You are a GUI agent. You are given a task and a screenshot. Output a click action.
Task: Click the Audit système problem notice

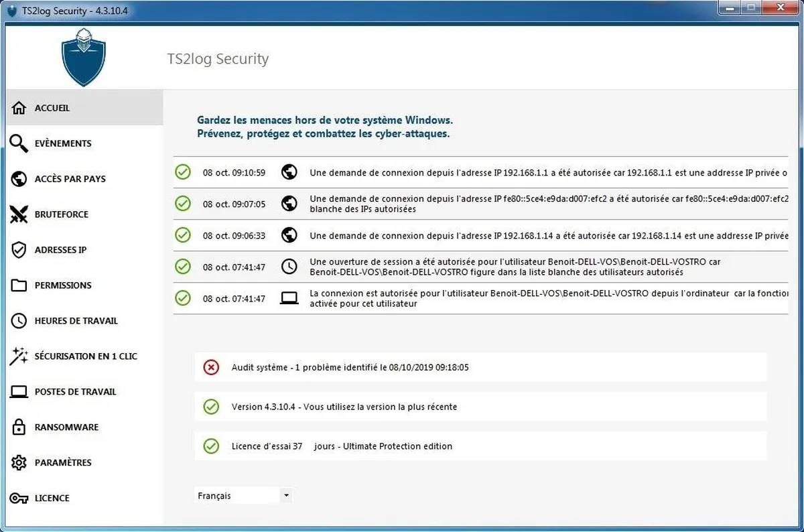(350, 367)
